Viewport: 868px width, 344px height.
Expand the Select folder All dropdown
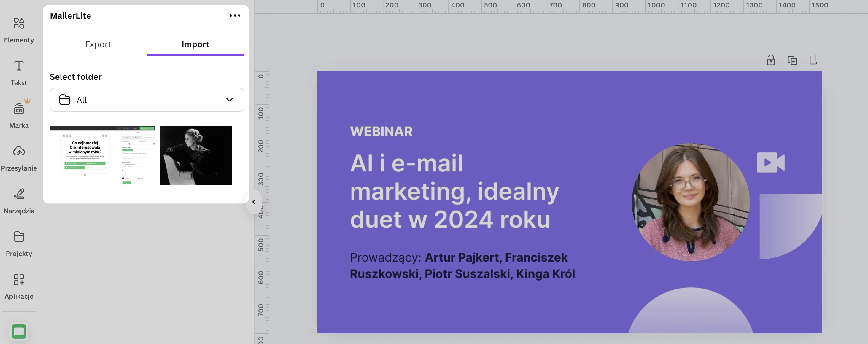pyautogui.click(x=147, y=100)
